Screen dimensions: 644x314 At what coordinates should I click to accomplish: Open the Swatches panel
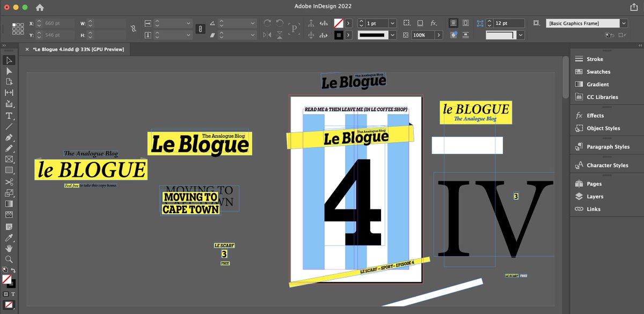coord(598,72)
